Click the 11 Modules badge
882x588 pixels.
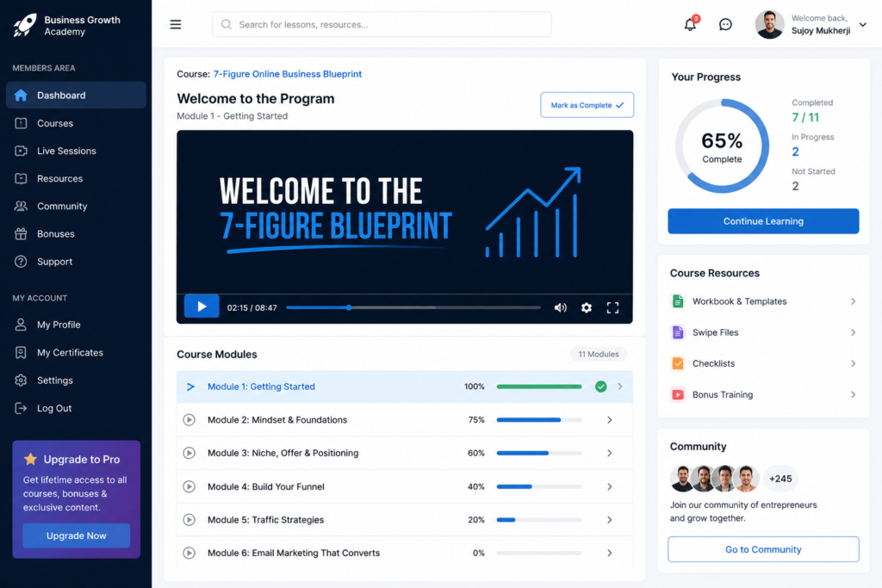coord(599,354)
